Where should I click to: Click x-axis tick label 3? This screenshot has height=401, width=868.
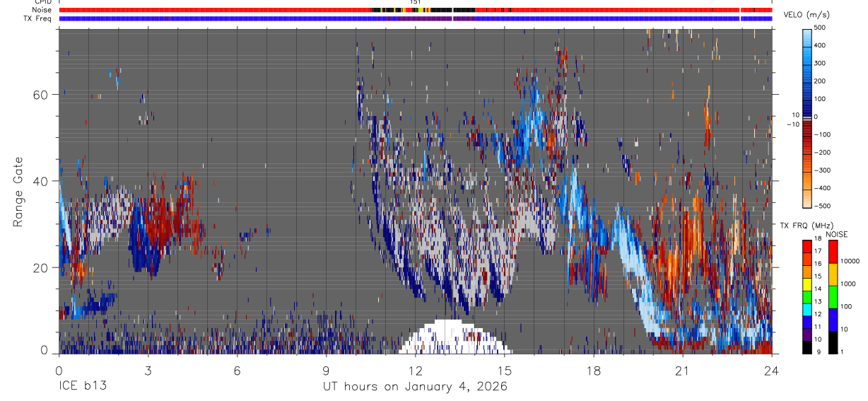pos(148,370)
